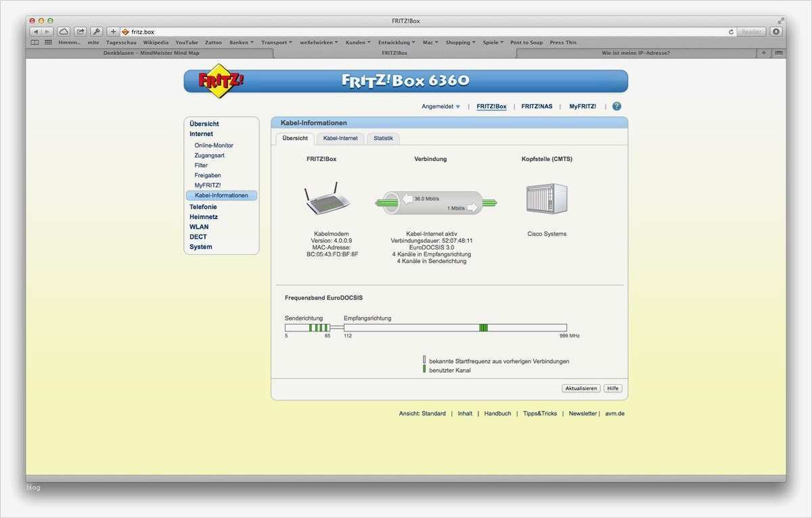Open the downloads icon right of Reader

click(x=775, y=32)
